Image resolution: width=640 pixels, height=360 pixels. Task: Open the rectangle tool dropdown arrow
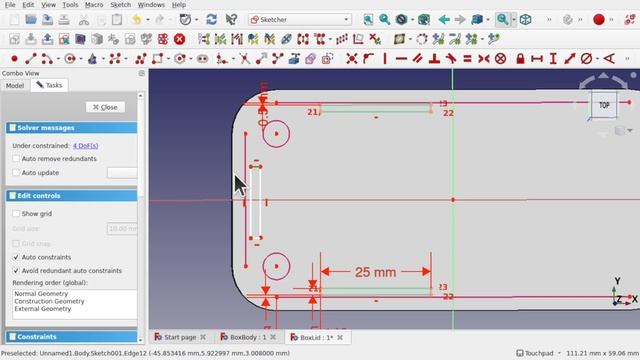[169, 59]
